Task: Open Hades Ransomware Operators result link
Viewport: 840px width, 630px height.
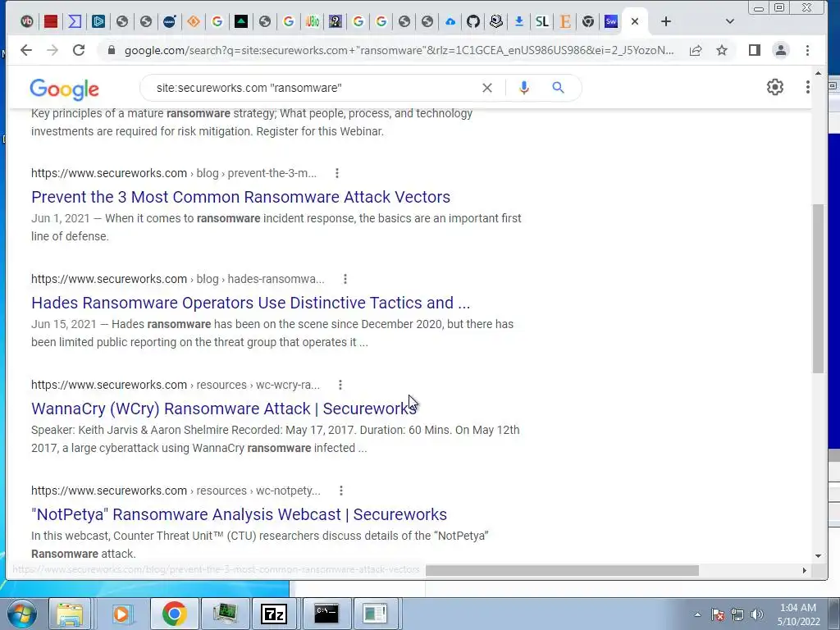Action: pyautogui.click(x=251, y=303)
